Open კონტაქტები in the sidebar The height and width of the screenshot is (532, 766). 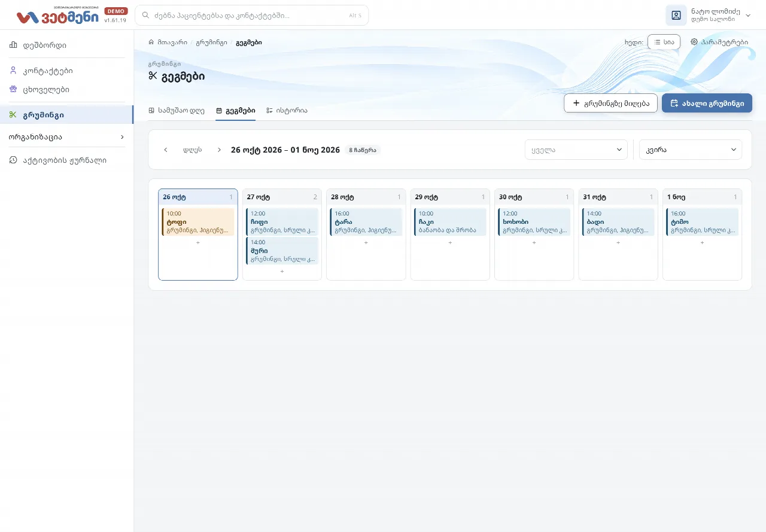point(66,71)
